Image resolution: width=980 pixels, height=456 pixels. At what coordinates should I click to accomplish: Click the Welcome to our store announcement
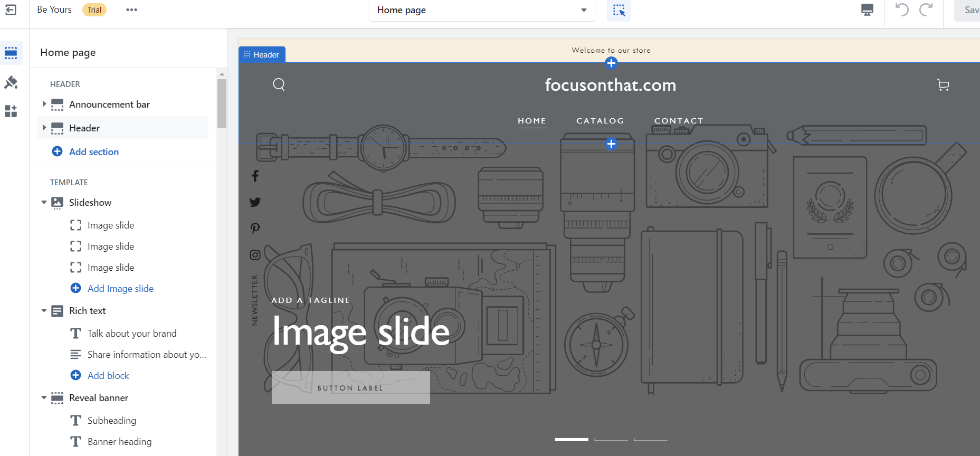tap(611, 50)
